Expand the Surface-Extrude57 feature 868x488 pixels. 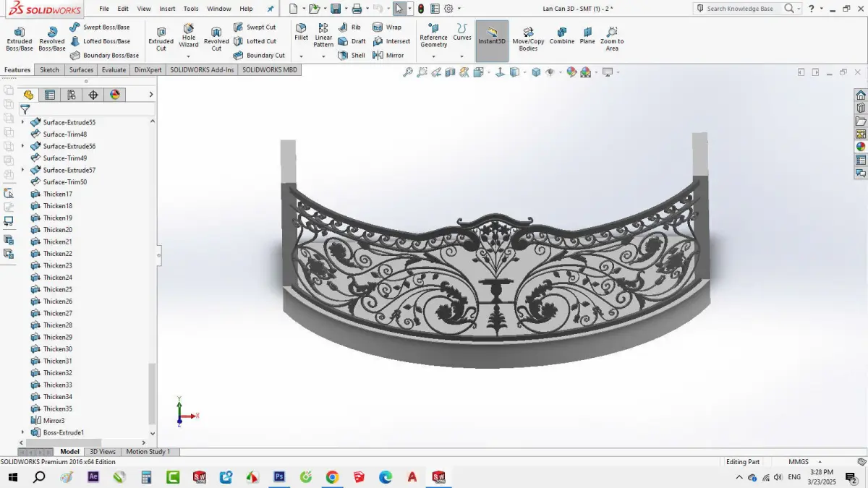tap(22, 170)
